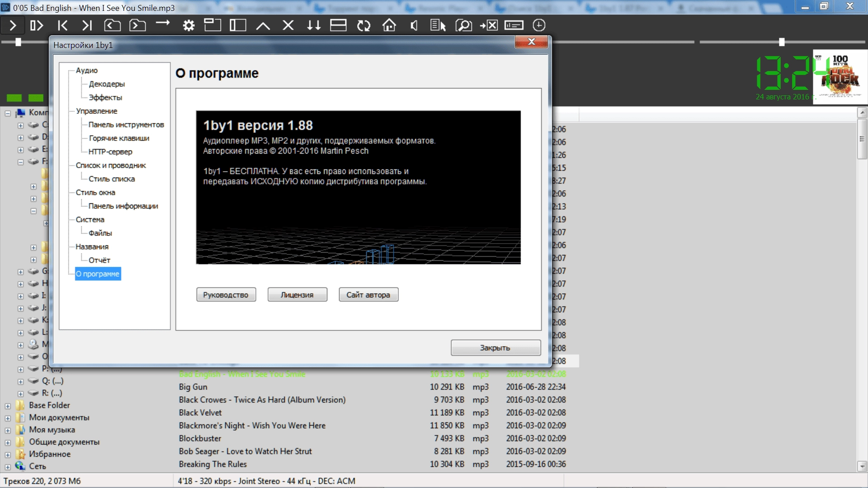Open the previous folder icon

112,25
